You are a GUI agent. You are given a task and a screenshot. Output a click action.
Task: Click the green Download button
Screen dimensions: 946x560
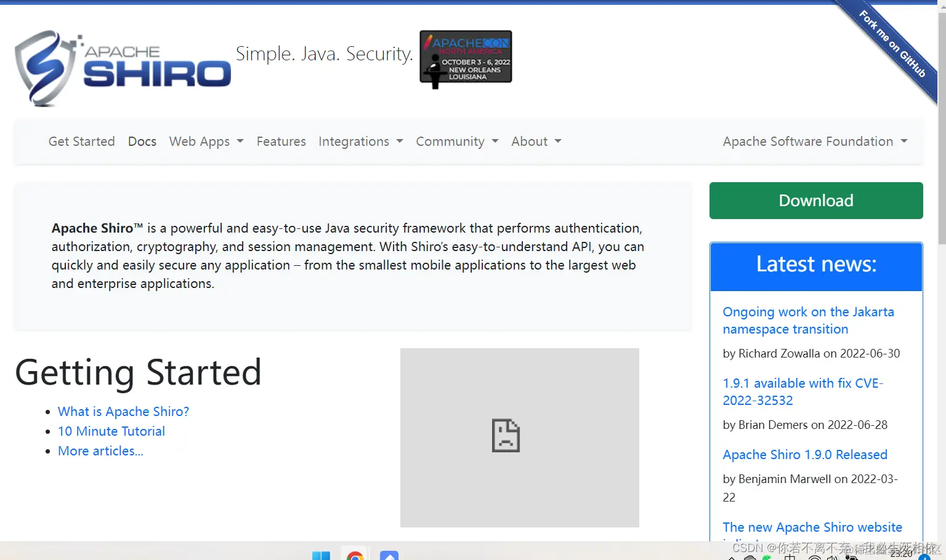[x=816, y=201]
